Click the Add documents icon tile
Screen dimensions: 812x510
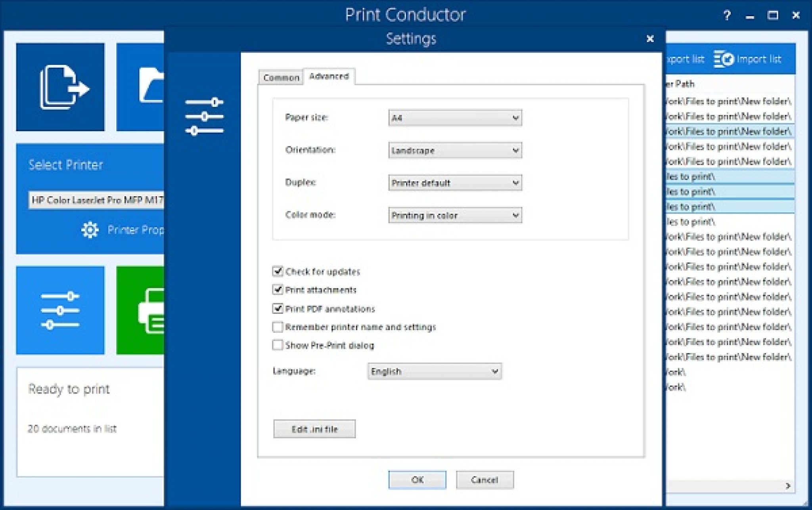click(60, 87)
